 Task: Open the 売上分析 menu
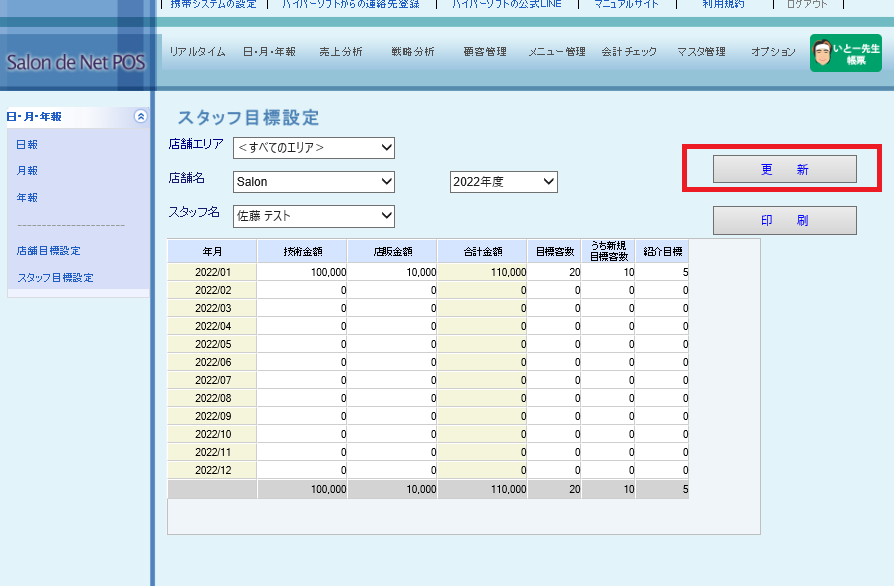(x=341, y=52)
